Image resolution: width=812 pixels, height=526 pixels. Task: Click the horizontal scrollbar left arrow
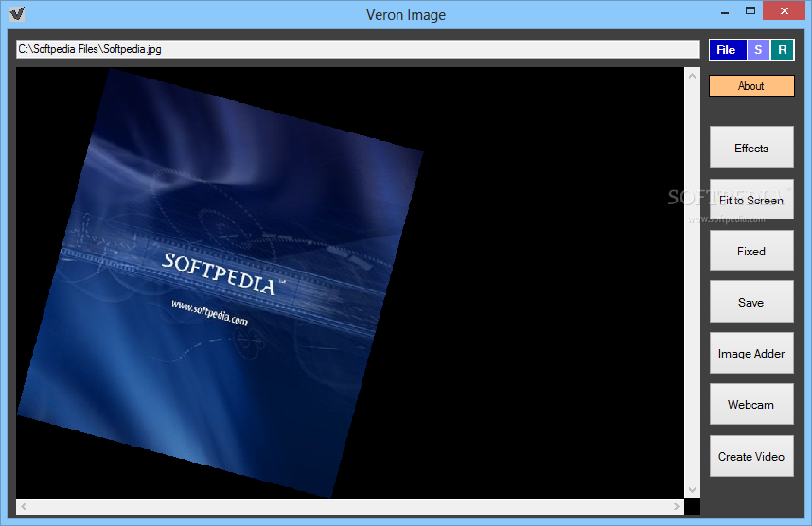pos(24,506)
